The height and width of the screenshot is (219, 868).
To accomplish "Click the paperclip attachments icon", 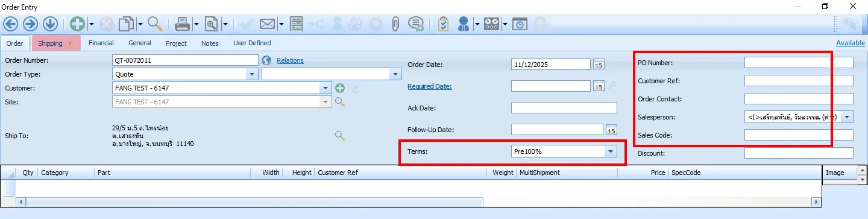I will coord(395,24).
